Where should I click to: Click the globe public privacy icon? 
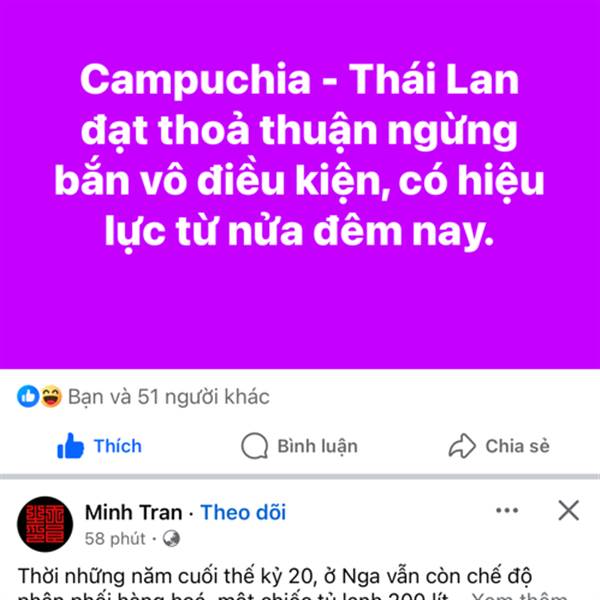(171, 539)
